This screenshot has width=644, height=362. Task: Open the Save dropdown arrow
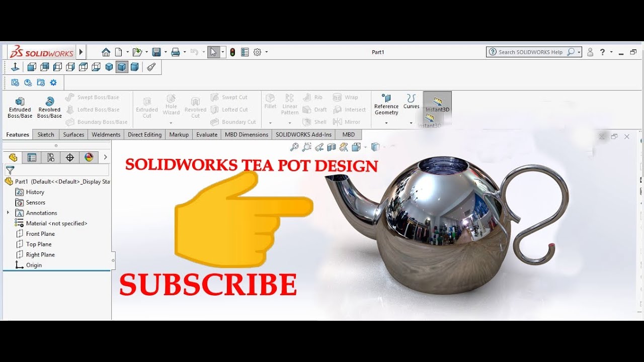click(166, 52)
